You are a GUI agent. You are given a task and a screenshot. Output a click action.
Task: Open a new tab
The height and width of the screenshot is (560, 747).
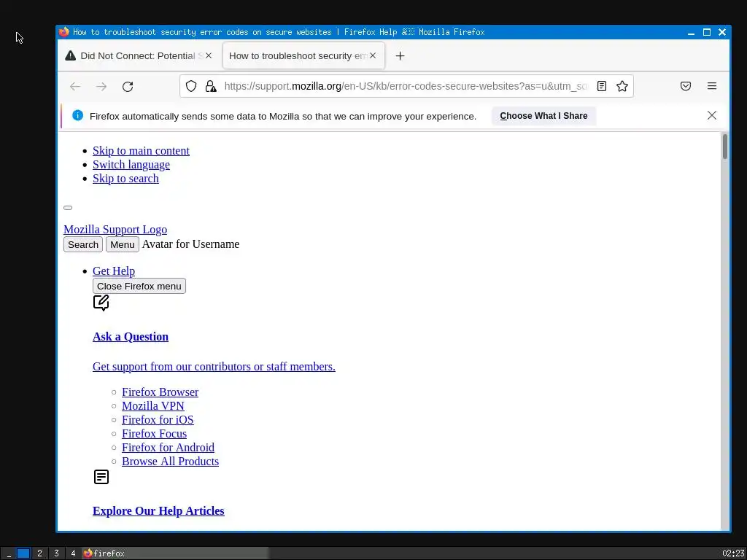point(400,55)
